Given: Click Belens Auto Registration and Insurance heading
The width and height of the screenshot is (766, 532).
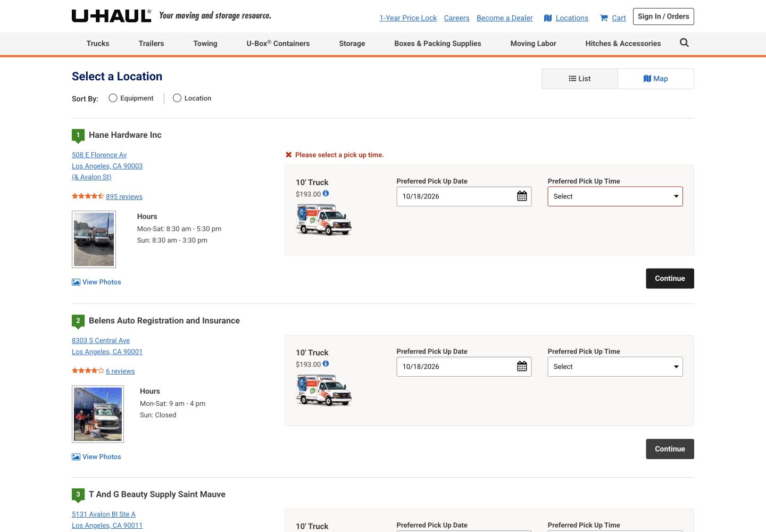Looking at the screenshot, I should 164,321.
